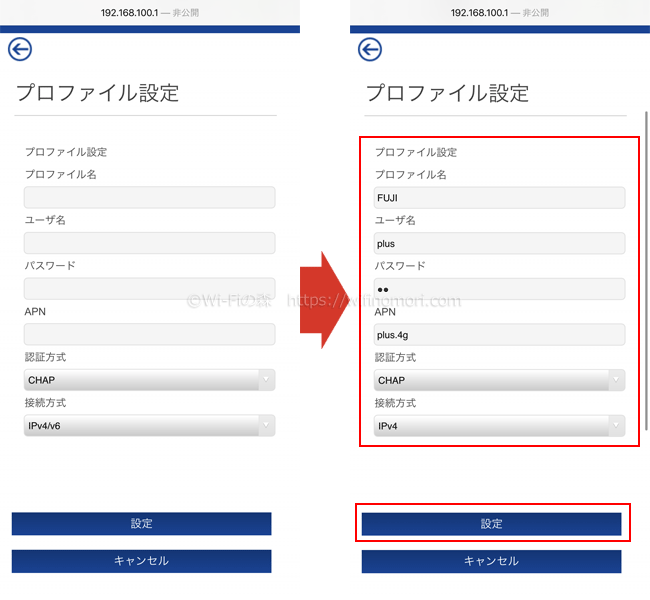The width and height of the screenshot is (650, 600).
Task: Open 接続方式 IPv4/v6 dropdown in left screen
Action: [150, 425]
